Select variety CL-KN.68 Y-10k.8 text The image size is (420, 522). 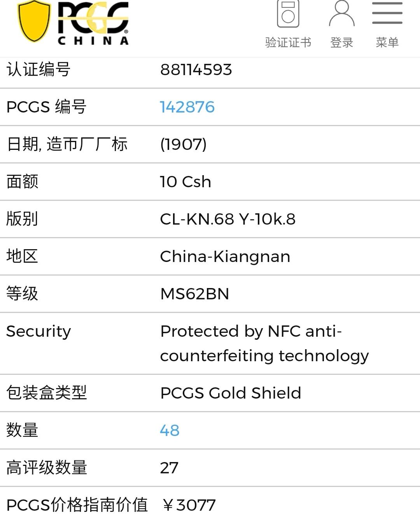click(228, 219)
